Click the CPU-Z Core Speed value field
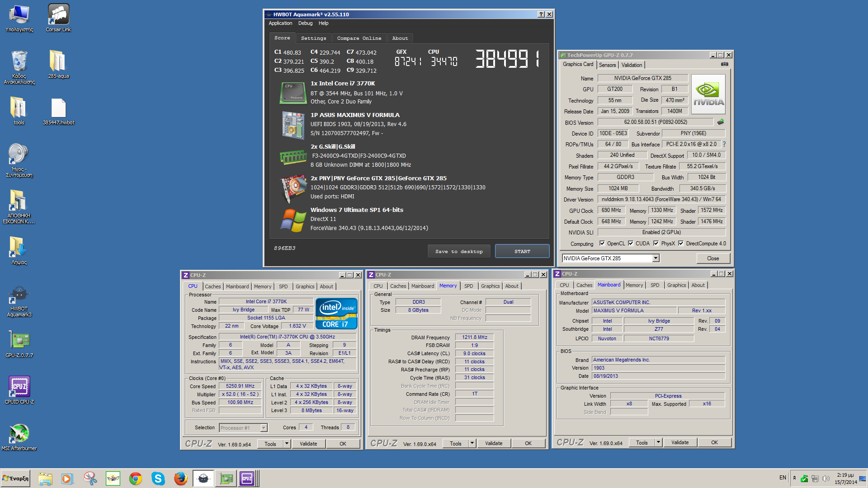The width and height of the screenshot is (868, 488). [240, 386]
